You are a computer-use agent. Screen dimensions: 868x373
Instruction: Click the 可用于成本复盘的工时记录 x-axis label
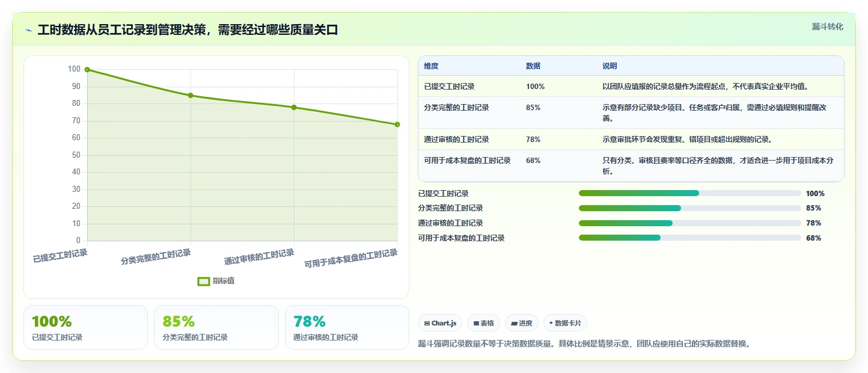(x=351, y=259)
